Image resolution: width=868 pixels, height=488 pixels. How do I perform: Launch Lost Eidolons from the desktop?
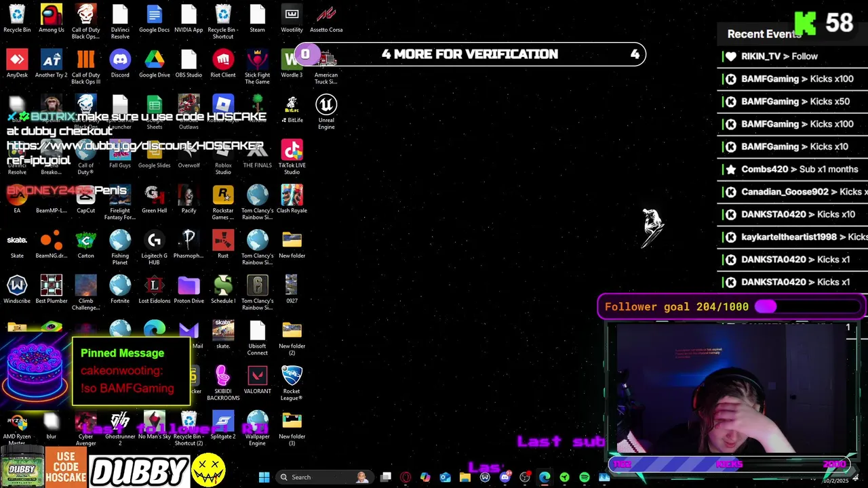pyautogui.click(x=154, y=289)
